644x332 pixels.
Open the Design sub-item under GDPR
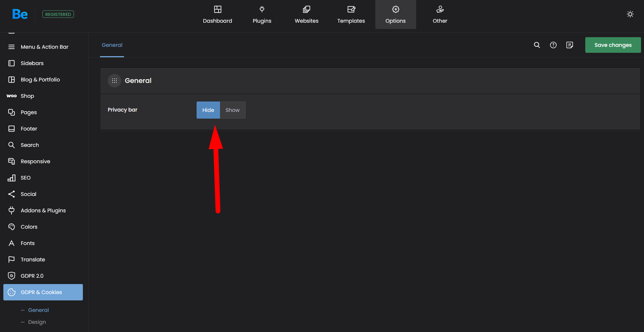click(37, 322)
